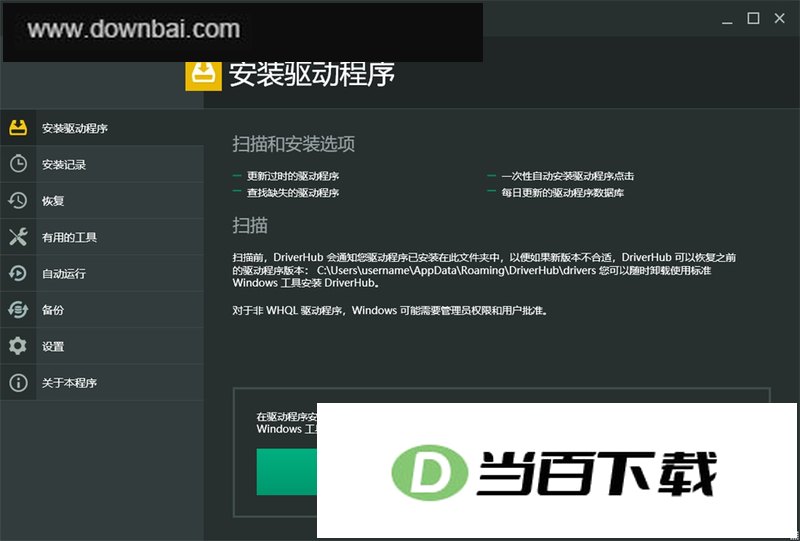This screenshot has width=800, height=541.
Task: Open the 安装记录 menu item
Action: pos(102,164)
